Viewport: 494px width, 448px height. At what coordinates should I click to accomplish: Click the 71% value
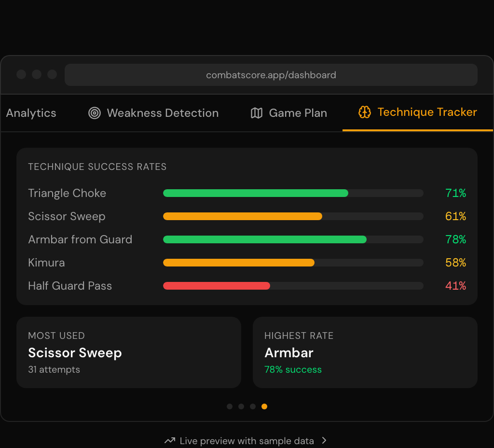click(455, 193)
